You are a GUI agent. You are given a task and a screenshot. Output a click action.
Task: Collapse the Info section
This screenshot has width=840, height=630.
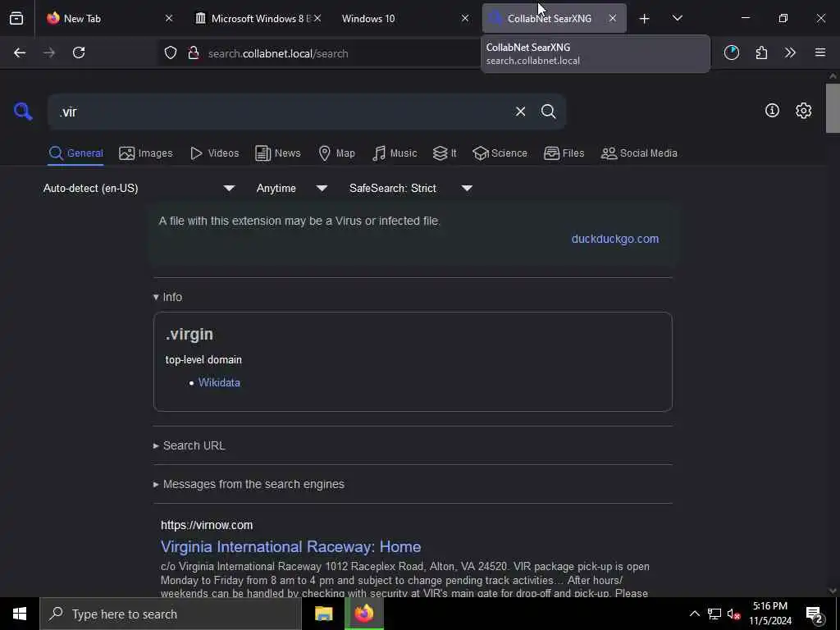tap(167, 297)
